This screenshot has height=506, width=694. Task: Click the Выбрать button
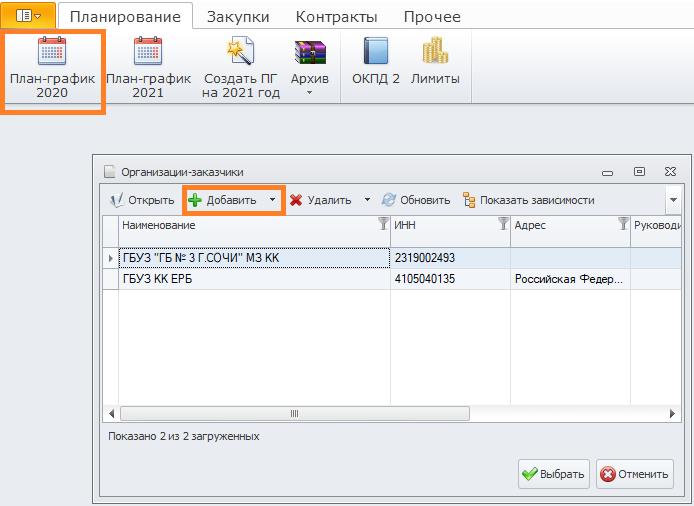pos(554,474)
